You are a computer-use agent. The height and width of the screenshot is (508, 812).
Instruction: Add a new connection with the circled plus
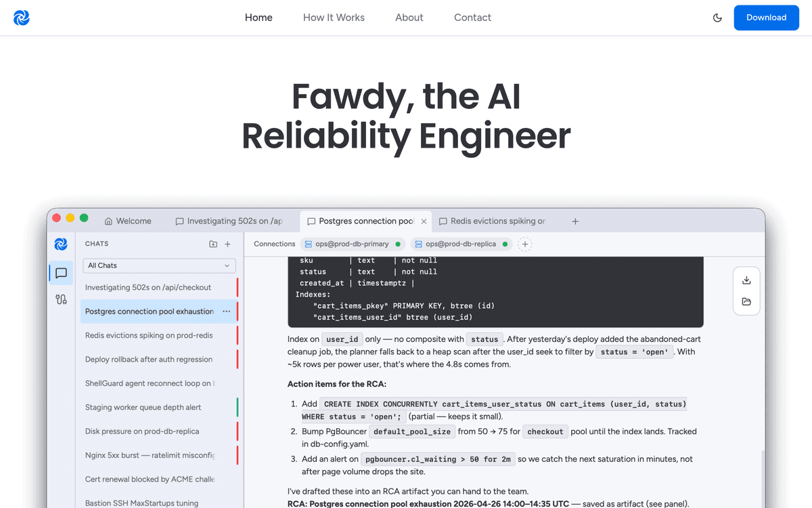[525, 244]
